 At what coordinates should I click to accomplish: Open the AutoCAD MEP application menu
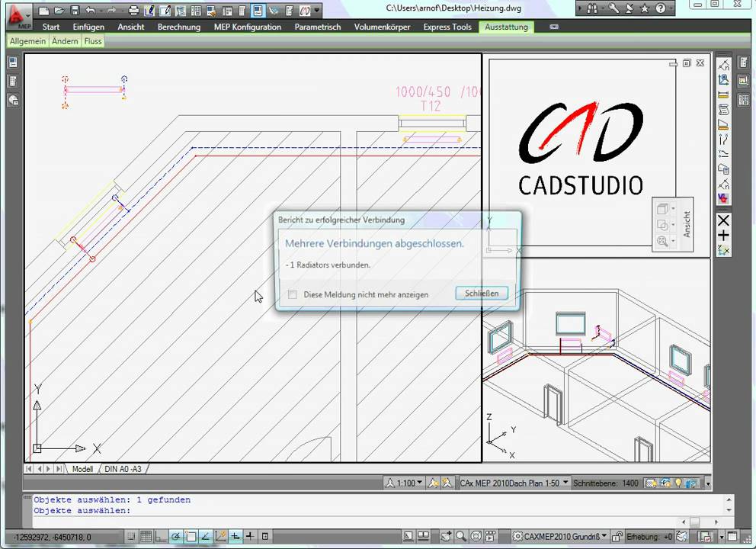click(19, 17)
